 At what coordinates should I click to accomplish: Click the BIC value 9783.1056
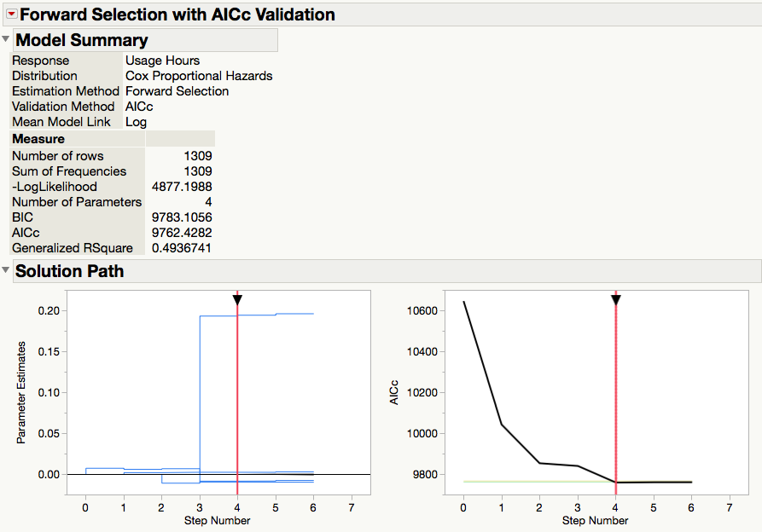click(x=182, y=217)
